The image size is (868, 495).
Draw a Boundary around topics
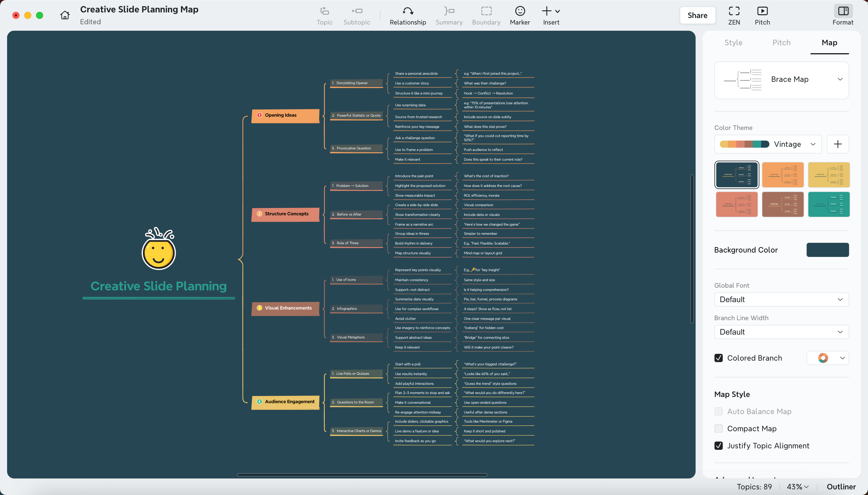[x=486, y=15]
